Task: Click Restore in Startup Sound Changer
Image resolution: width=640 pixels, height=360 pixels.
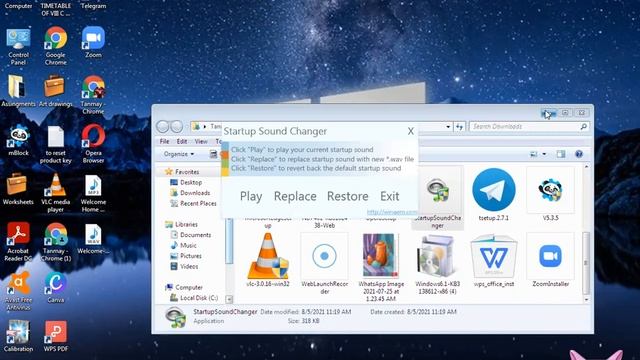Action: 347,196
